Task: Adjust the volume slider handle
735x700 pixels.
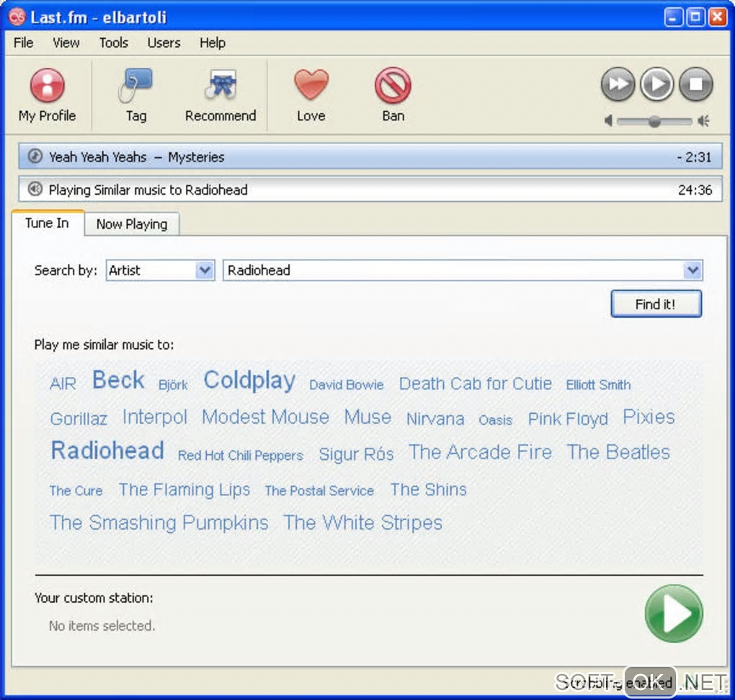Action: tap(654, 121)
